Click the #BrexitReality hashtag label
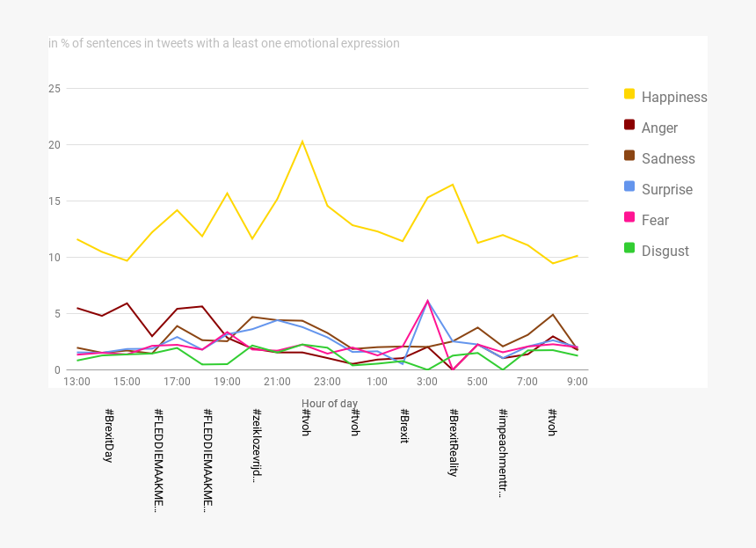 [x=454, y=442]
